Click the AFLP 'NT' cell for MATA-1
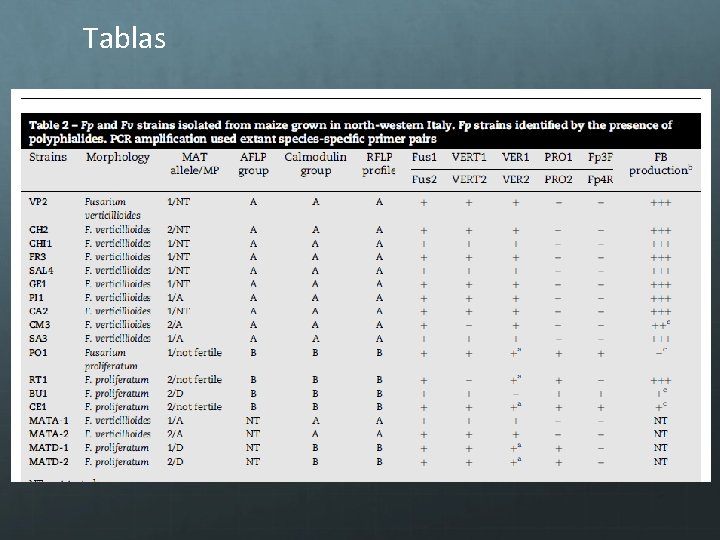This screenshot has width=720, height=540. (x=253, y=421)
